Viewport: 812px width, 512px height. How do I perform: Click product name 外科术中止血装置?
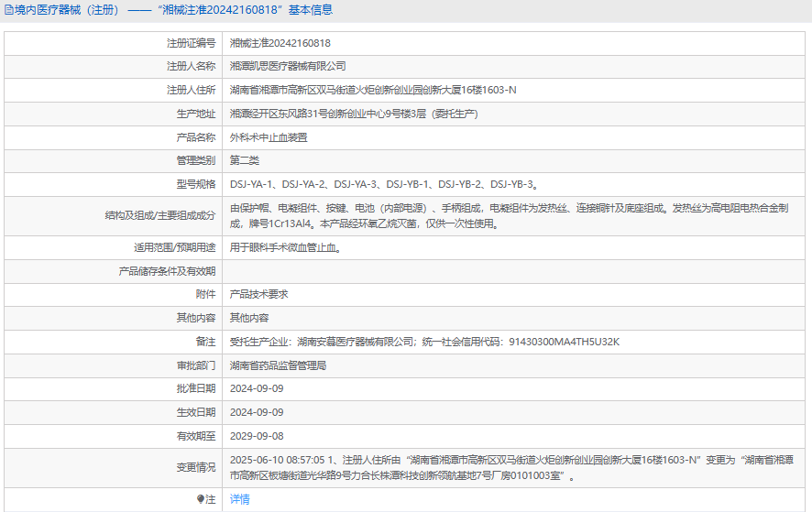point(269,137)
